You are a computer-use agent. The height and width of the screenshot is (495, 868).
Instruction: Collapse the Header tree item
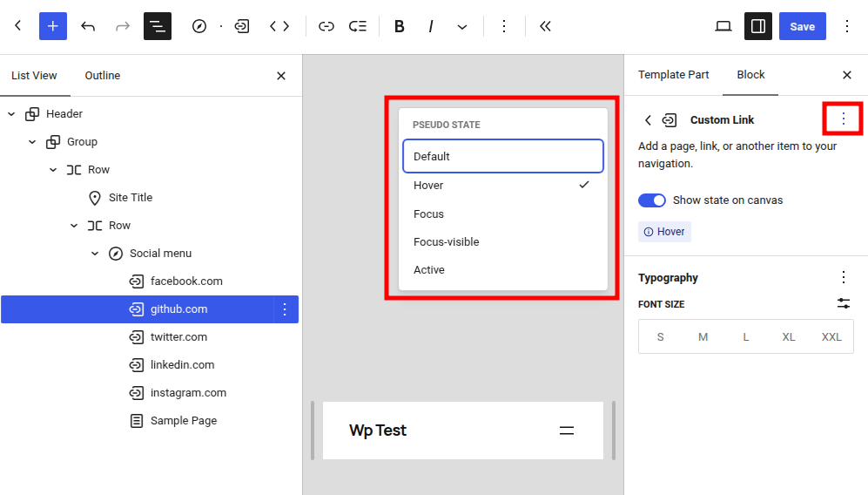pyautogui.click(x=11, y=113)
